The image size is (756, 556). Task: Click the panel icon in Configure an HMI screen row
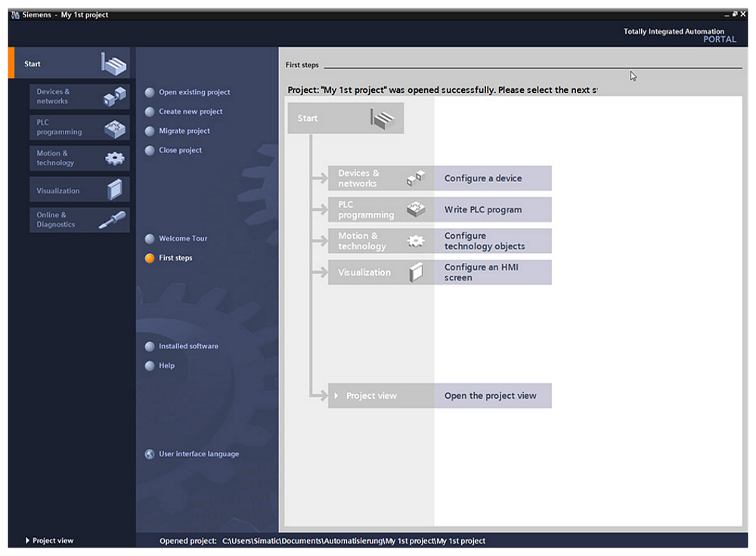point(416,272)
